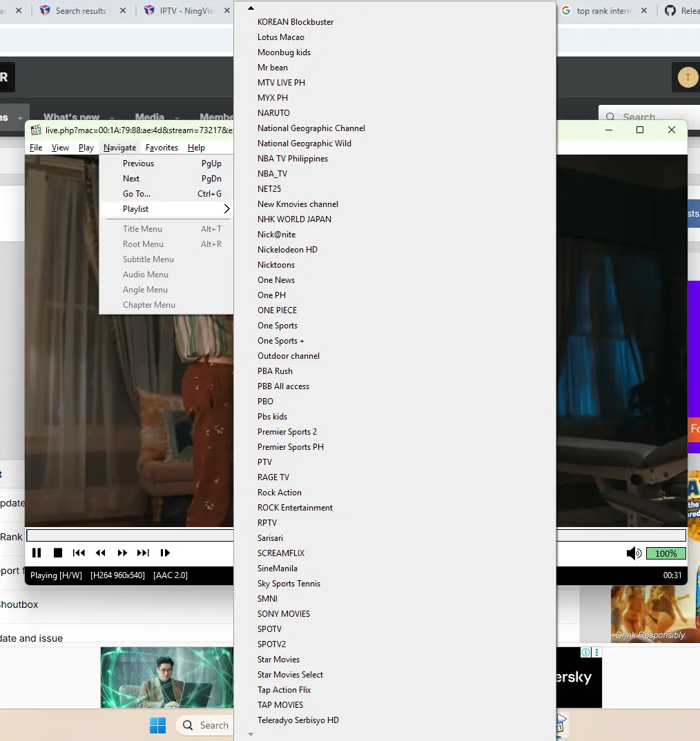
Task: Close the top rank intern tab
Action: point(644,10)
